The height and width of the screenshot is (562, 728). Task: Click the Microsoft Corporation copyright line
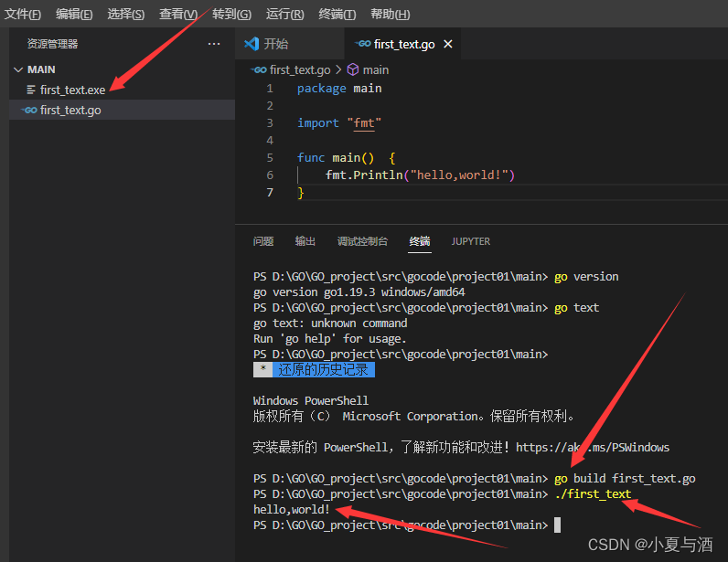413,417
